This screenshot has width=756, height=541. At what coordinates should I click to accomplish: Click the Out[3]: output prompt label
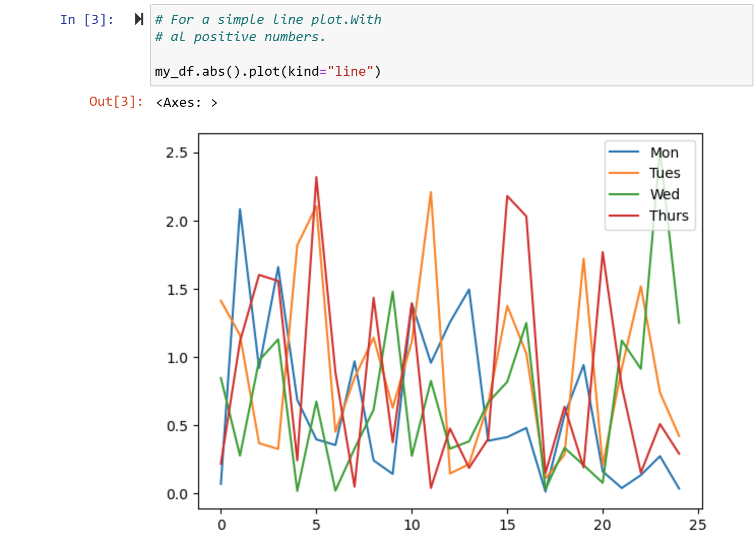click(116, 102)
